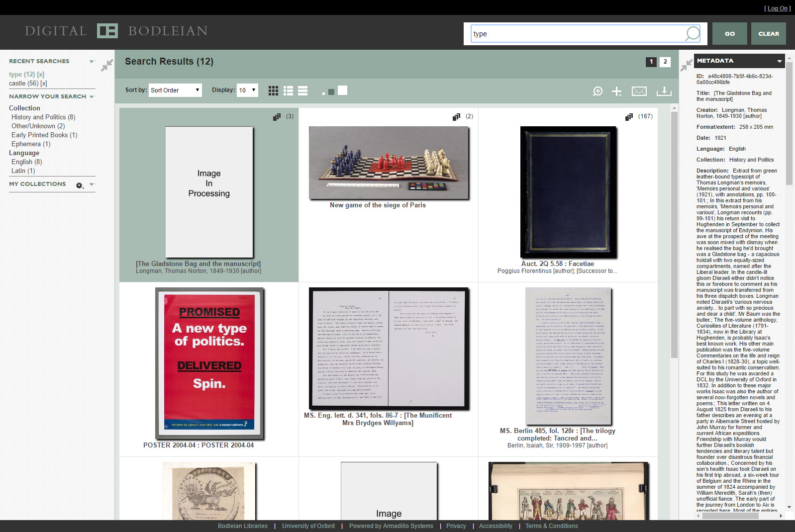Image resolution: width=795 pixels, height=532 pixels.
Task: Switch to detailed list view
Action: pos(288,90)
